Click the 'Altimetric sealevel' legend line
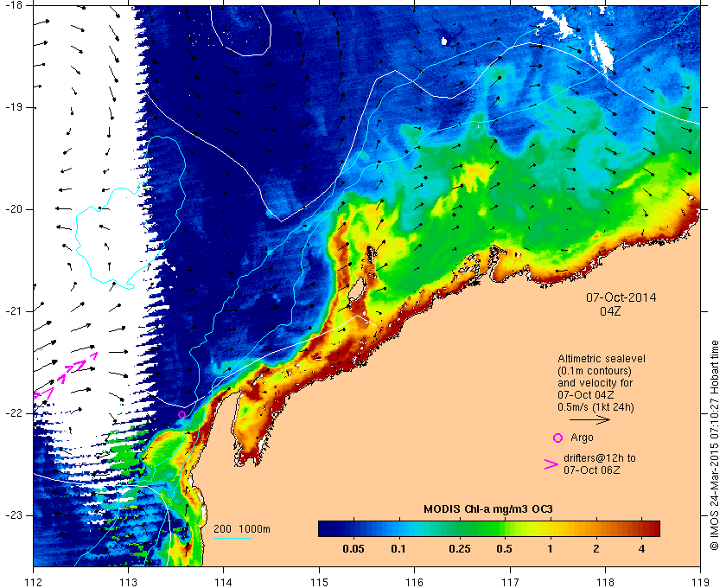 [602, 359]
